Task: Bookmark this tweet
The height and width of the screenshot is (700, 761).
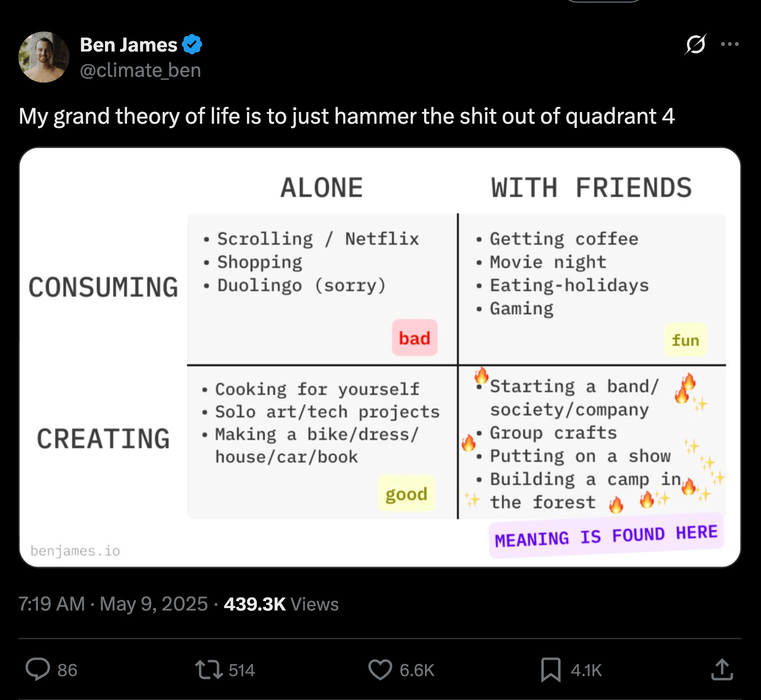Action: 551,669
